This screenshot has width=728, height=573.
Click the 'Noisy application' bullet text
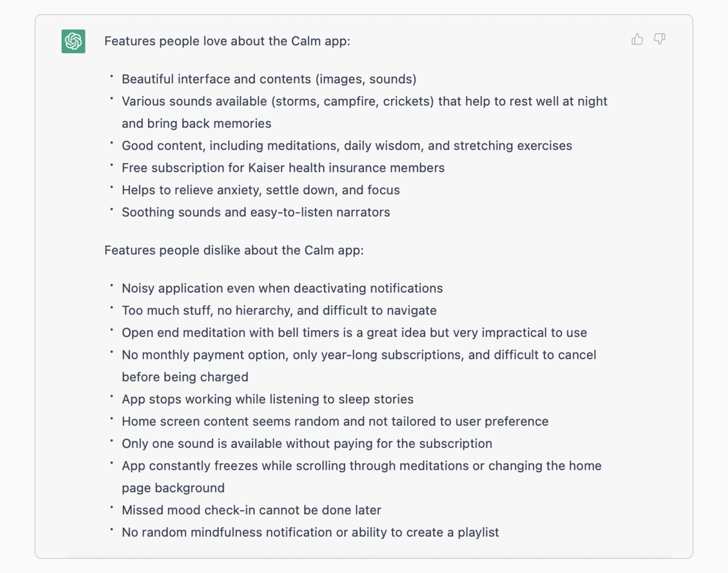pyautogui.click(x=282, y=289)
